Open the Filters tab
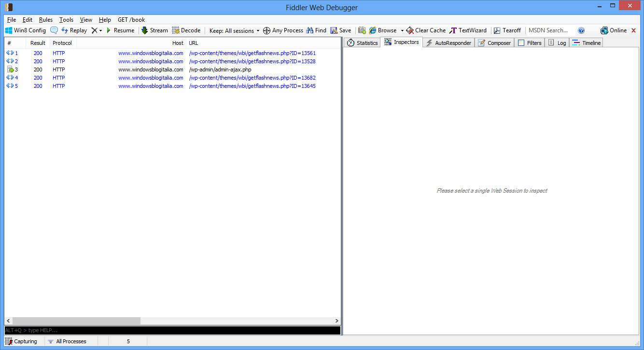The image size is (644, 350). coord(530,43)
